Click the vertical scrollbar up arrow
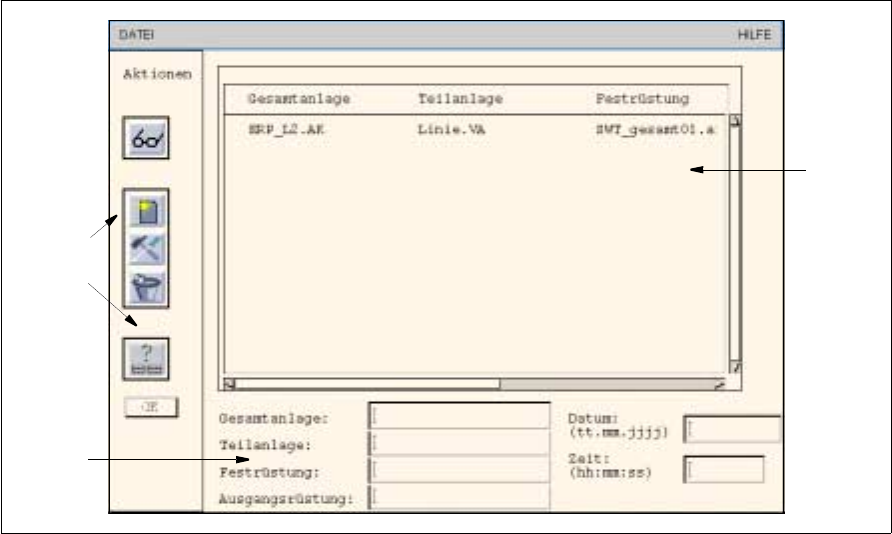 point(735,121)
